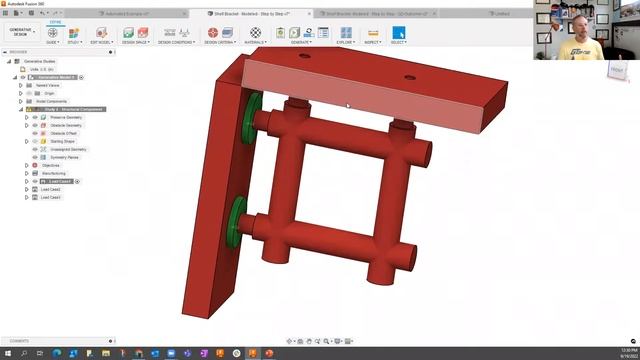
Task: Switch to the Untitled document tab
Action: click(x=500, y=13)
